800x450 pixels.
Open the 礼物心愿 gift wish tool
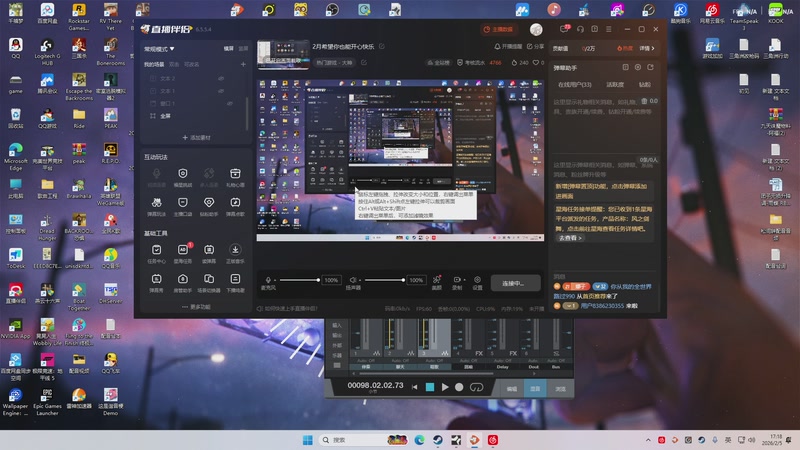(236, 176)
